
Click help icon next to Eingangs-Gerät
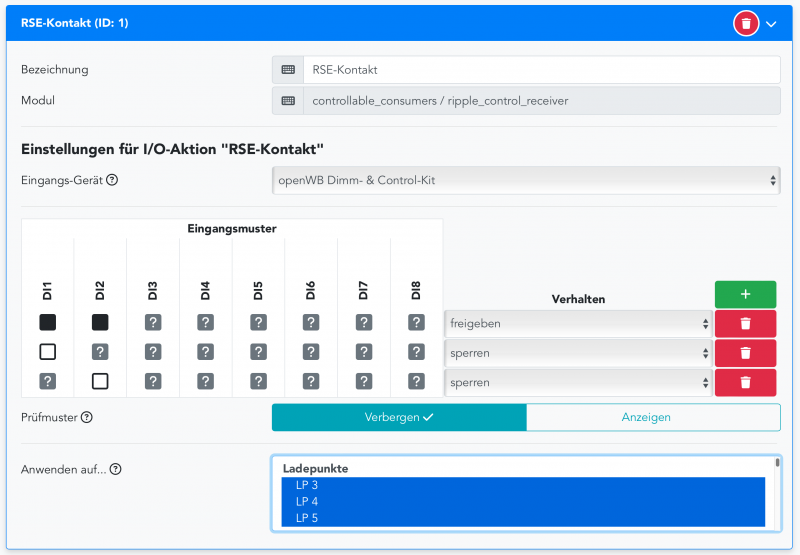112,181
